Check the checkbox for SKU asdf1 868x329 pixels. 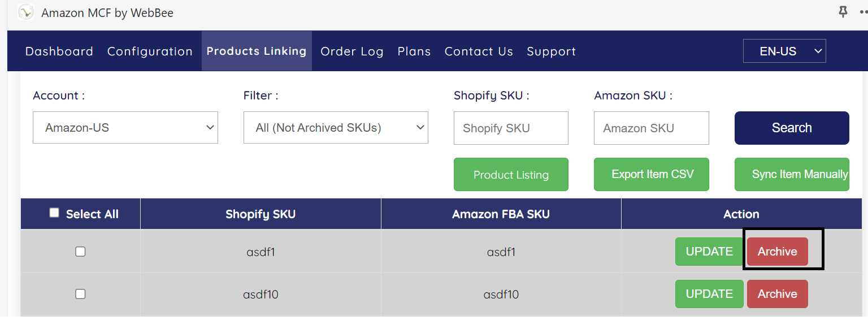[x=80, y=252]
